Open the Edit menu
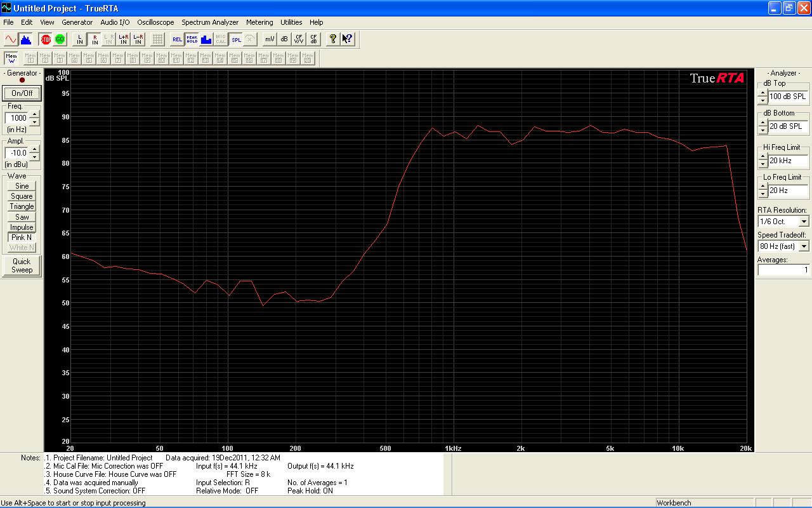812x508 pixels. (x=27, y=22)
